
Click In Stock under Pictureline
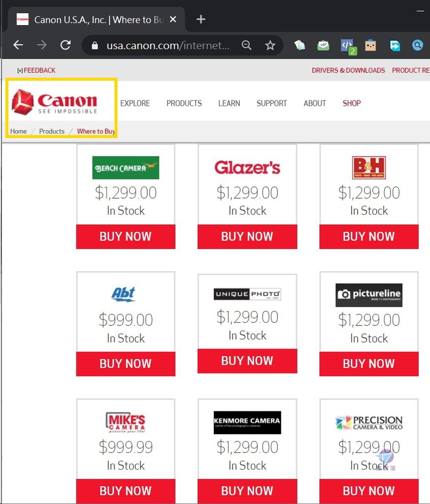(369, 339)
